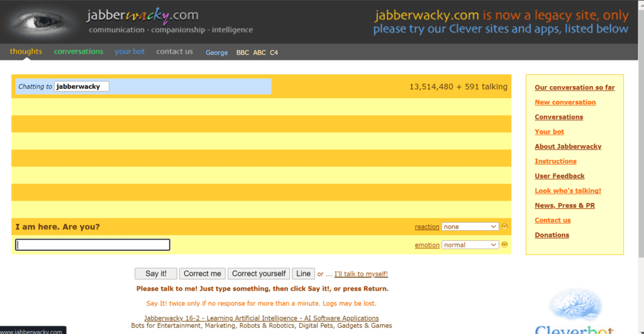Click the jabberwacky.com logo text
Image resolution: width=644 pixels, height=334 pixels.
[142, 15]
